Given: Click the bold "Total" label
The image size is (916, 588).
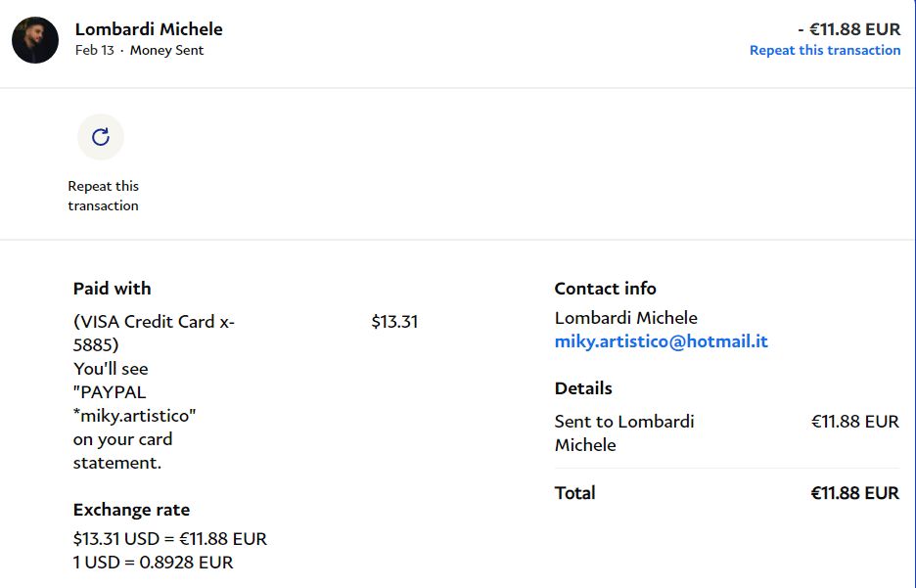Looking at the screenshot, I should coord(574,493).
